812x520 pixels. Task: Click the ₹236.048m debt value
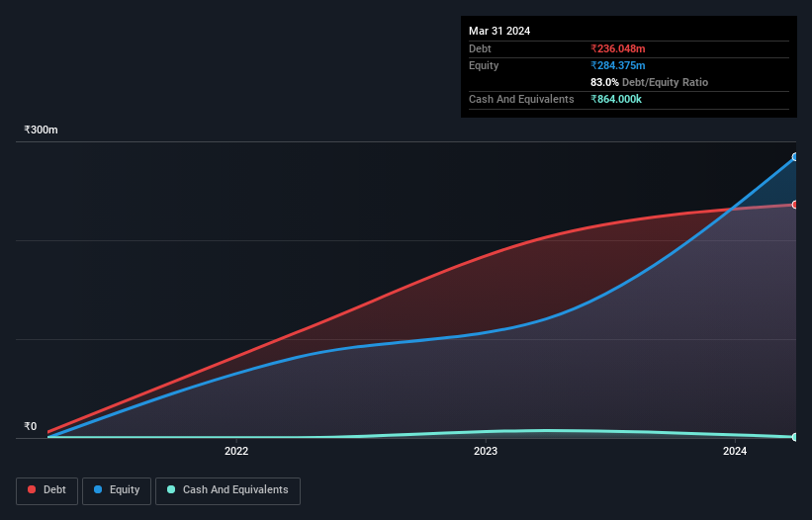coord(618,48)
